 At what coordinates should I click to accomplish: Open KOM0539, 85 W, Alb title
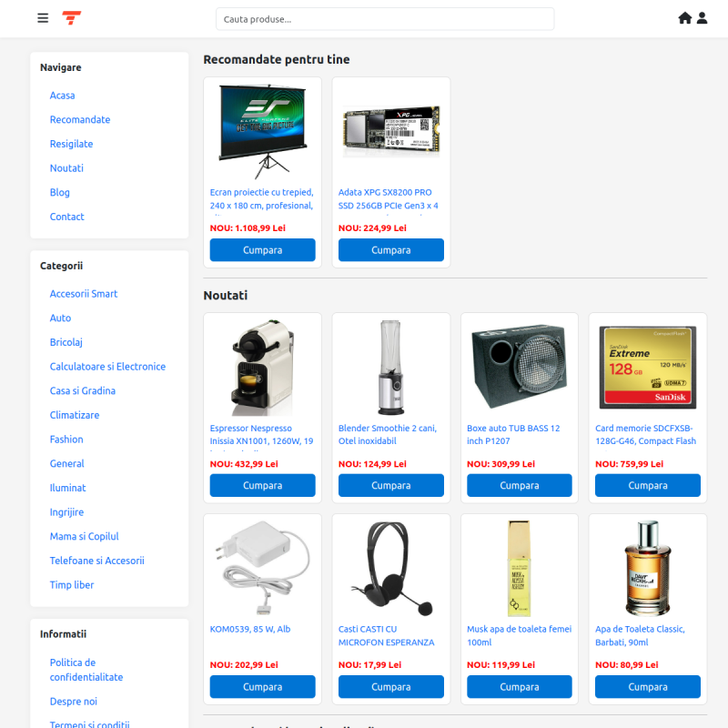tap(250, 629)
